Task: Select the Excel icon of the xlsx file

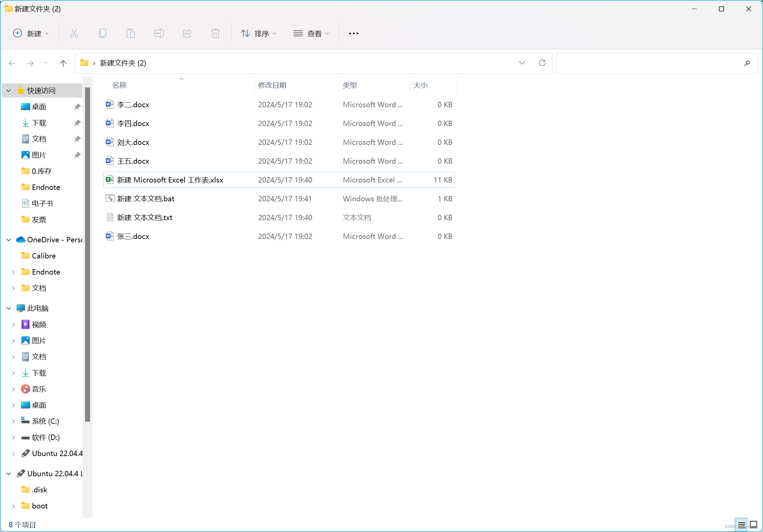Action: pos(110,179)
